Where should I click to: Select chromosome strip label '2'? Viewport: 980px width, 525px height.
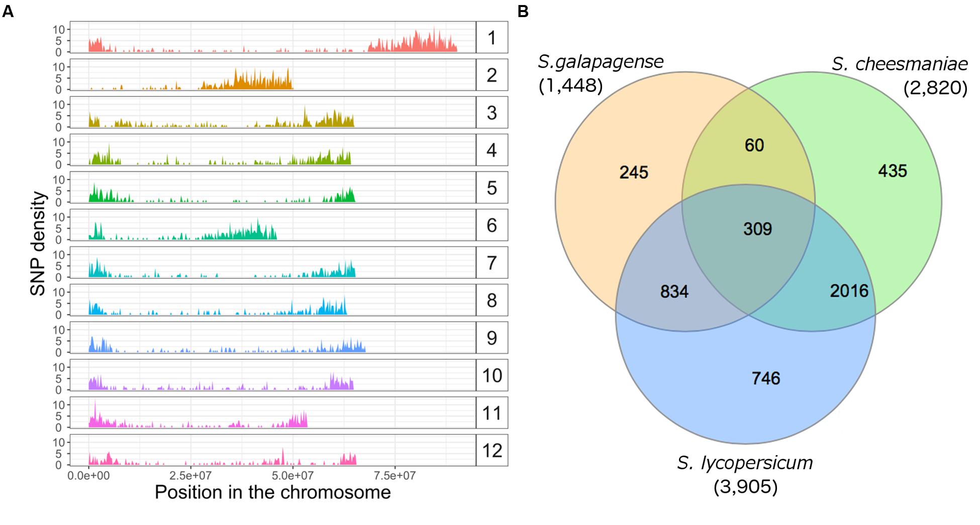tap(492, 75)
